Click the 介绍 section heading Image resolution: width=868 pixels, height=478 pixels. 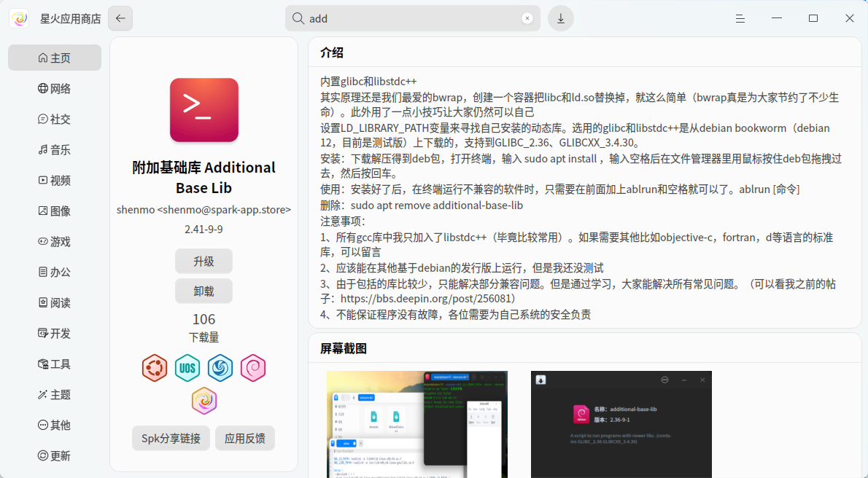[332, 52]
